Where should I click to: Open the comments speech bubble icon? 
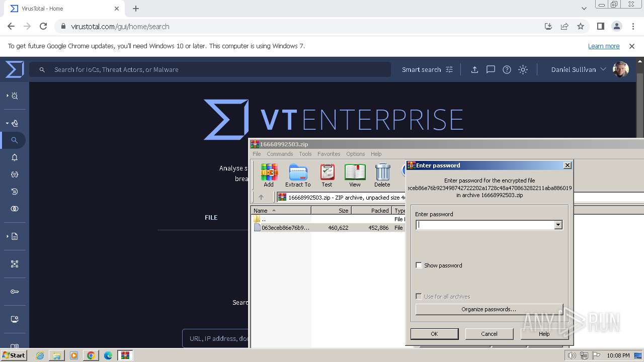[491, 69]
